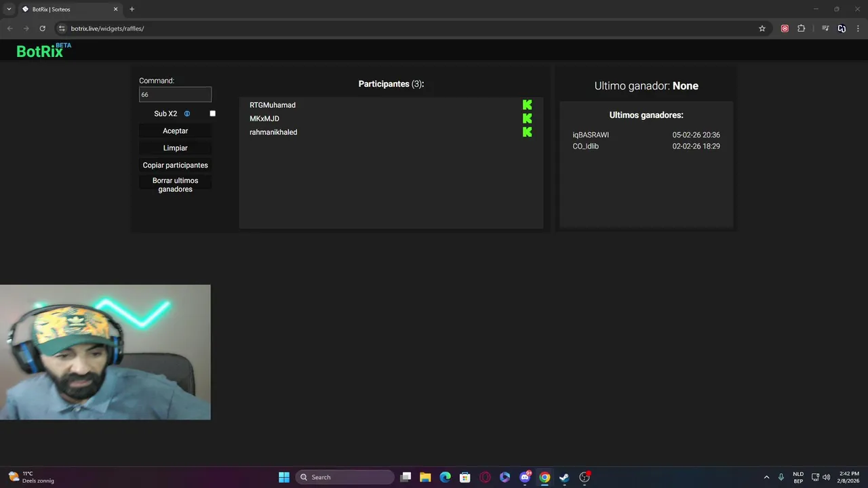
Task: Click the date 05-02-26 20:36
Action: pos(696,135)
